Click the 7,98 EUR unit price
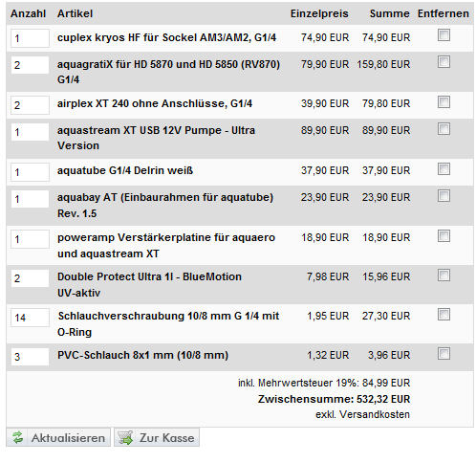The height and width of the screenshot is (463, 476). (x=328, y=276)
